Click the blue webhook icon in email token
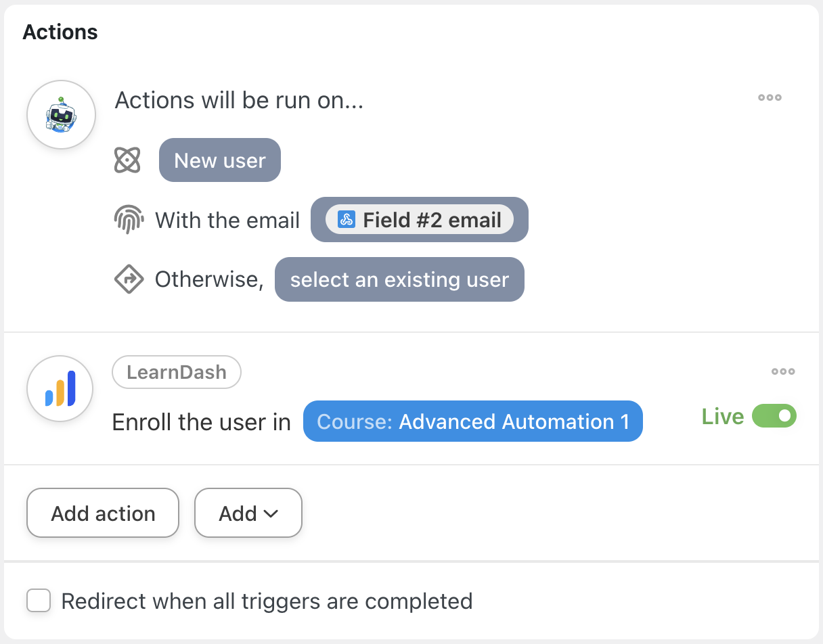This screenshot has width=823, height=644. coord(347,220)
